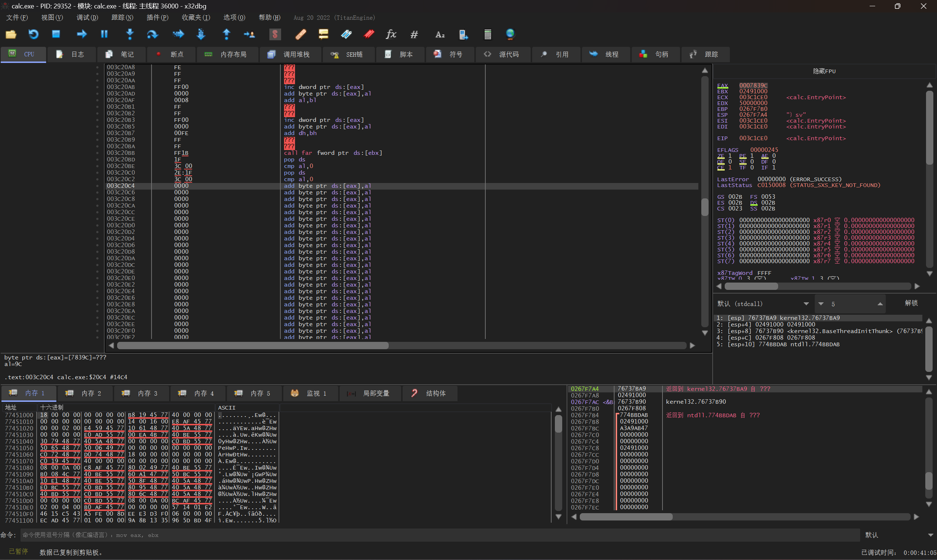Click the Step Over curved arrow icon
Screen dimensions: 937x560
click(153, 35)
